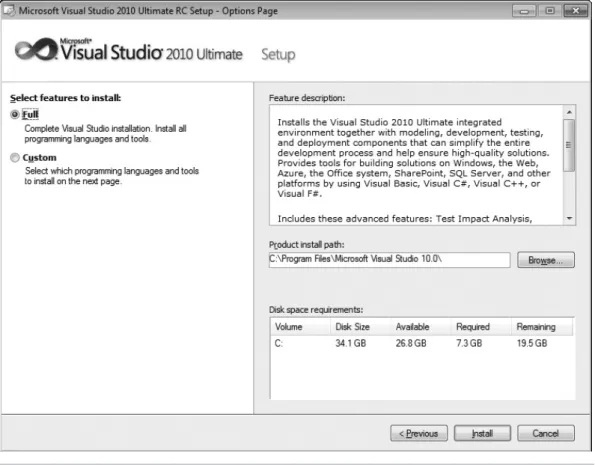595x465 pixels.
Task: Go back with the Previous button
Action: [419, 433]
